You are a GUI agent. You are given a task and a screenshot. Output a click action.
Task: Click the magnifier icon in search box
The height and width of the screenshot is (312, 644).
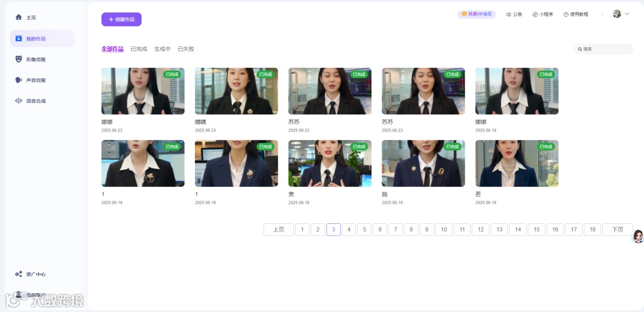click(x=580, y=49)
